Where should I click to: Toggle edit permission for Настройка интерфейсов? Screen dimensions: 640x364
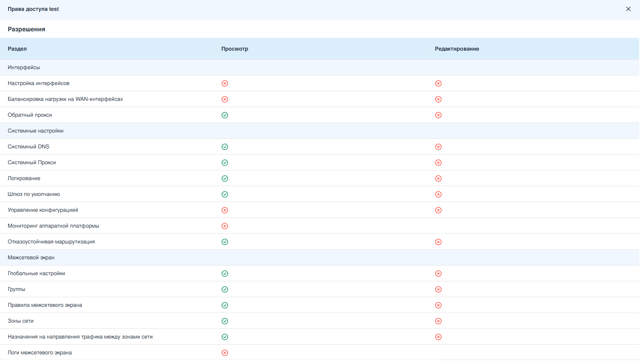438,83
